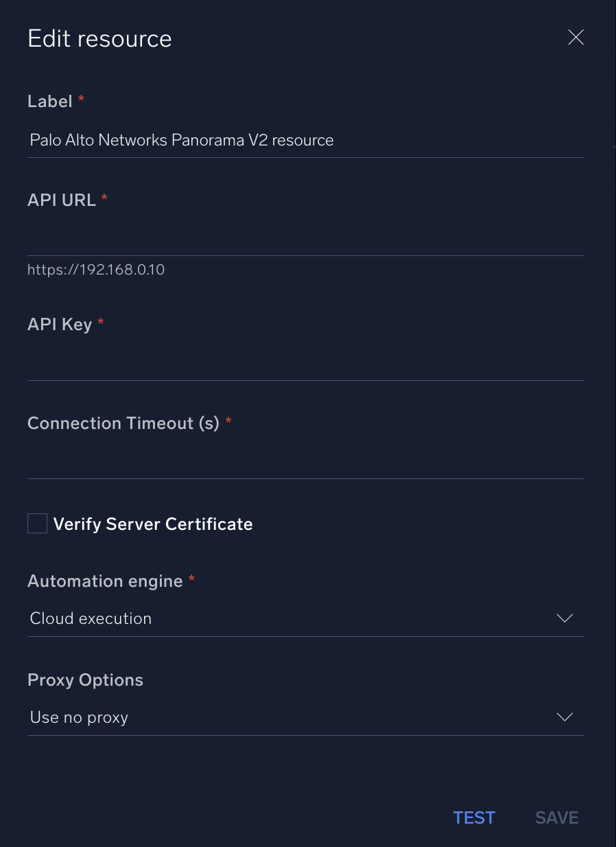Click the Proxy Options dropdown arrow

pos(564,717)
